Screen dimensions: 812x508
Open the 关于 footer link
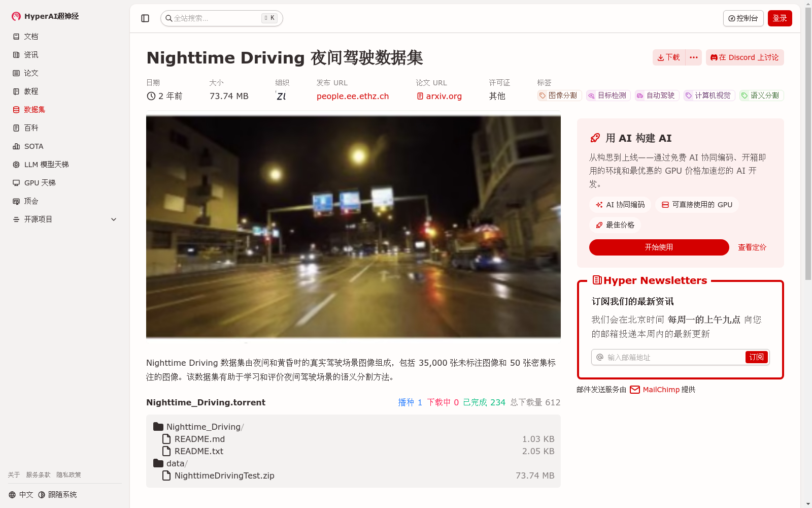(14, 475)
